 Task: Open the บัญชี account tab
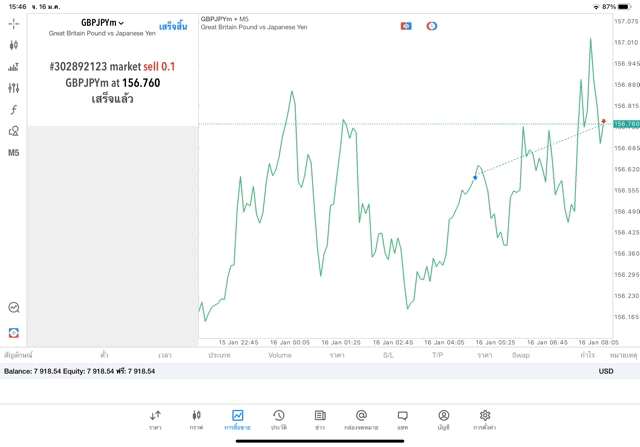tap(444, 420)
